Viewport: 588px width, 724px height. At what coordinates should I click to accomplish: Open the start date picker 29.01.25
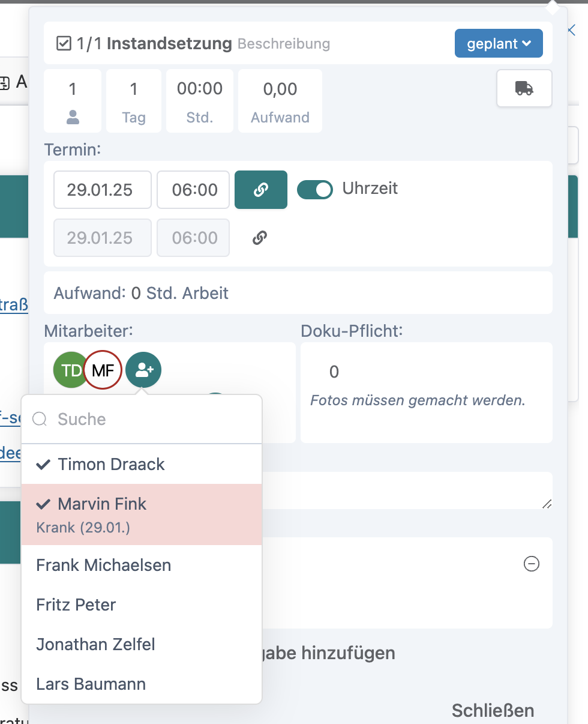pos(102,190)
